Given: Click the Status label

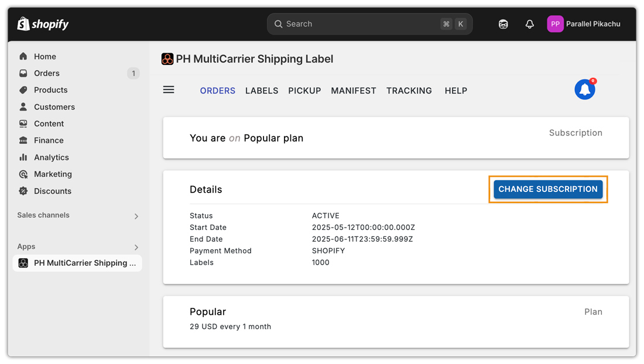Looking at the screenshot, I should pyautogui.click(x=201, y=216).
